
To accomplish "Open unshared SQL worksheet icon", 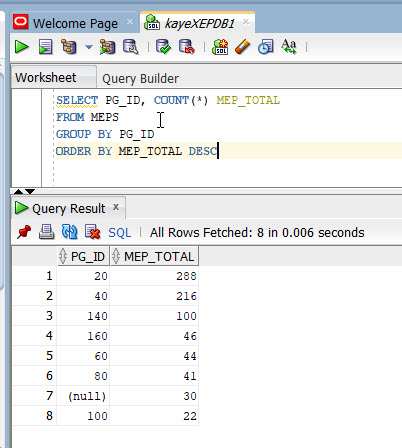I will 220,47.
